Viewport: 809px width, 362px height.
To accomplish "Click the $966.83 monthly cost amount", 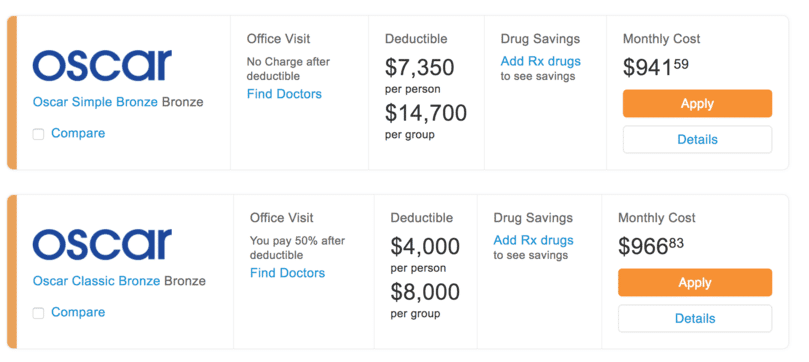I will [x=651, y=246].
